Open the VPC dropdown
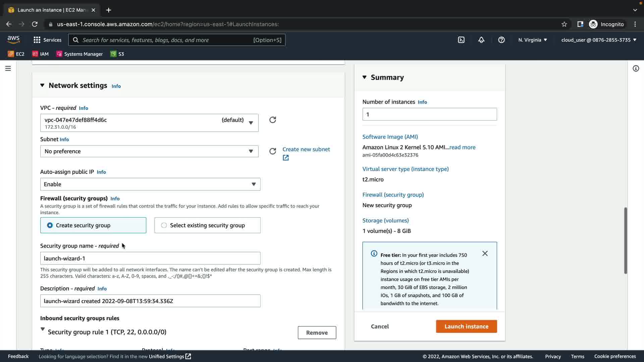The image size is (644, 362). click(149, 123)
